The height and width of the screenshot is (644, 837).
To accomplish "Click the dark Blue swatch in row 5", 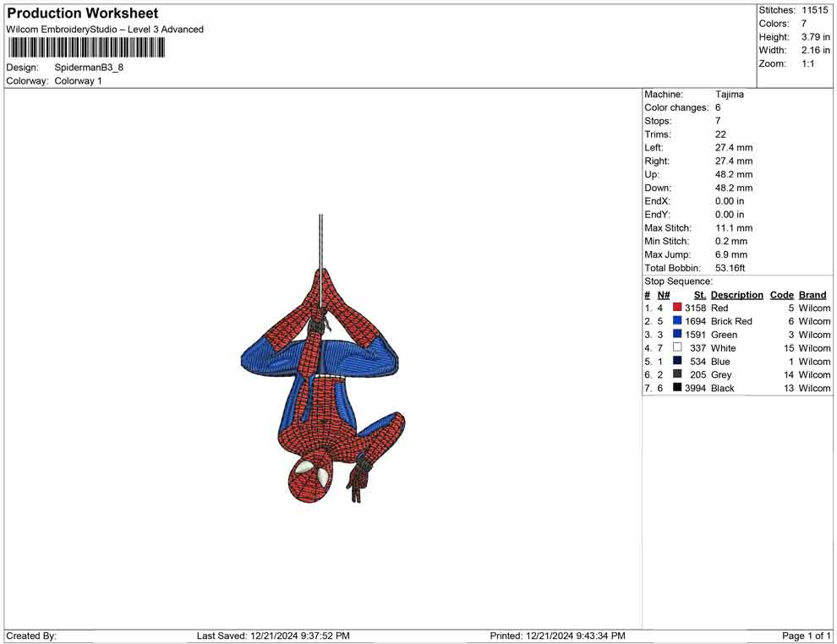I will pos(677,362).
